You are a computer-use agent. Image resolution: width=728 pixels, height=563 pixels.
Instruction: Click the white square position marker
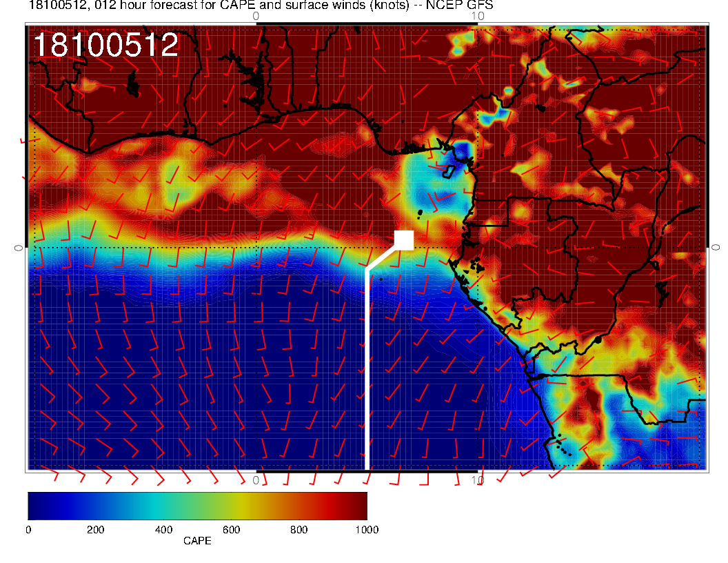pyautogui.click(x=403, y=239)
